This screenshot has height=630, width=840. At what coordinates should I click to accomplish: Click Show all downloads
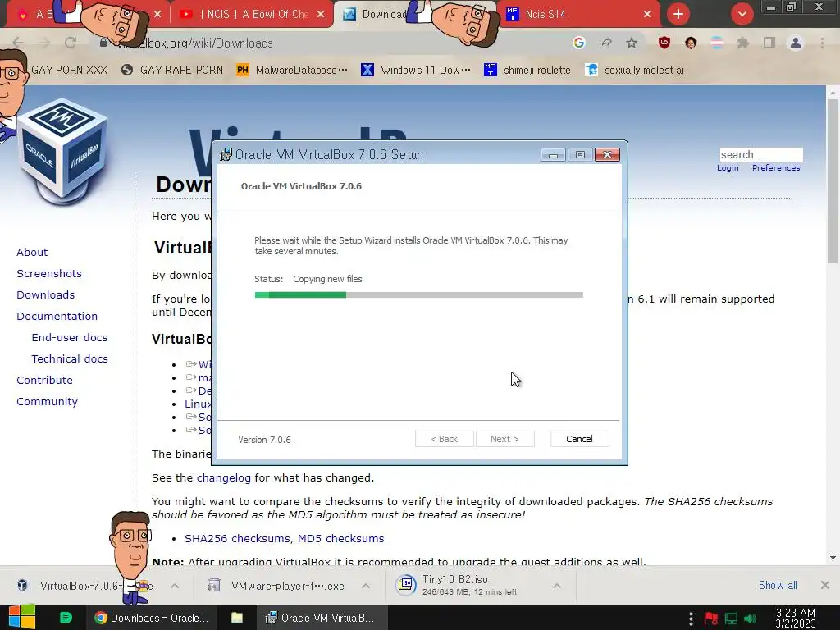click(778, 585)
